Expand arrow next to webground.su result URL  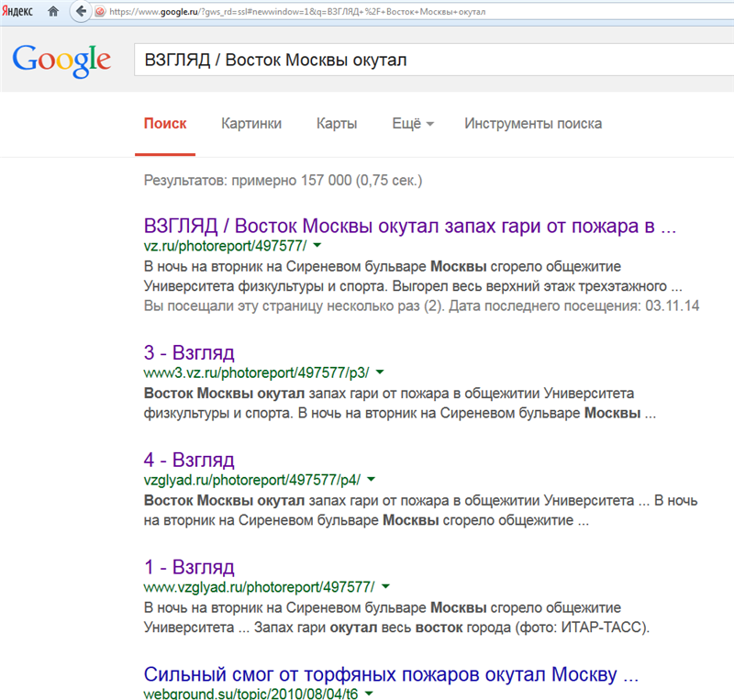pyautogui.click(x=367, y=692)
